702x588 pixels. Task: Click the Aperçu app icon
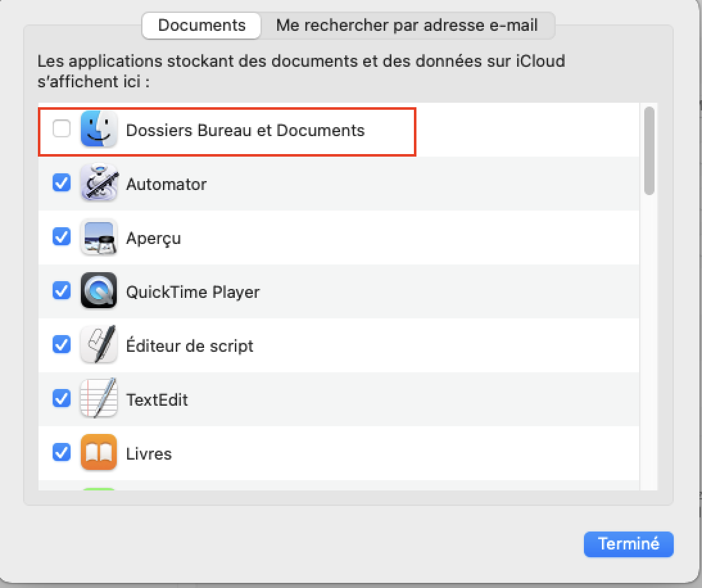coord(99,238)
